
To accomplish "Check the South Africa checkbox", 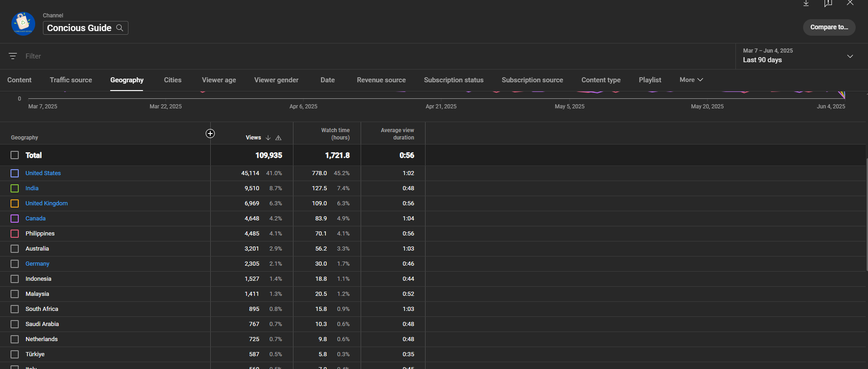I will point(15,309).
